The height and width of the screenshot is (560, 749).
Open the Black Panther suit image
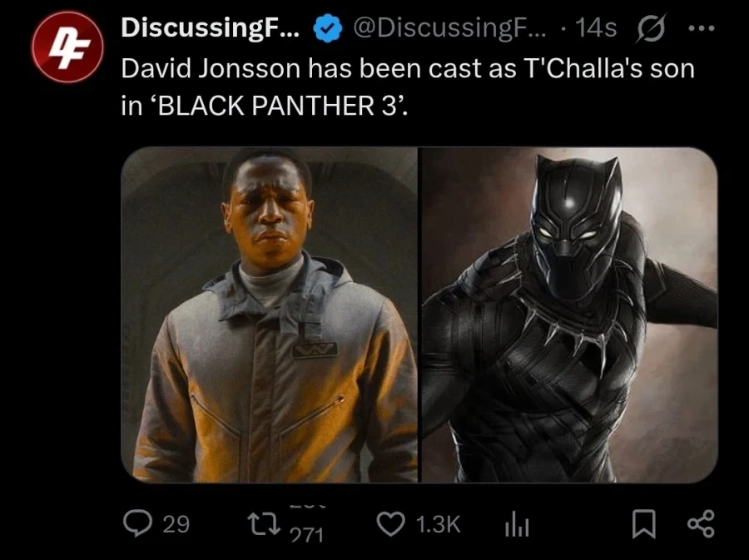pyautogui.click(x=569, y=315)
